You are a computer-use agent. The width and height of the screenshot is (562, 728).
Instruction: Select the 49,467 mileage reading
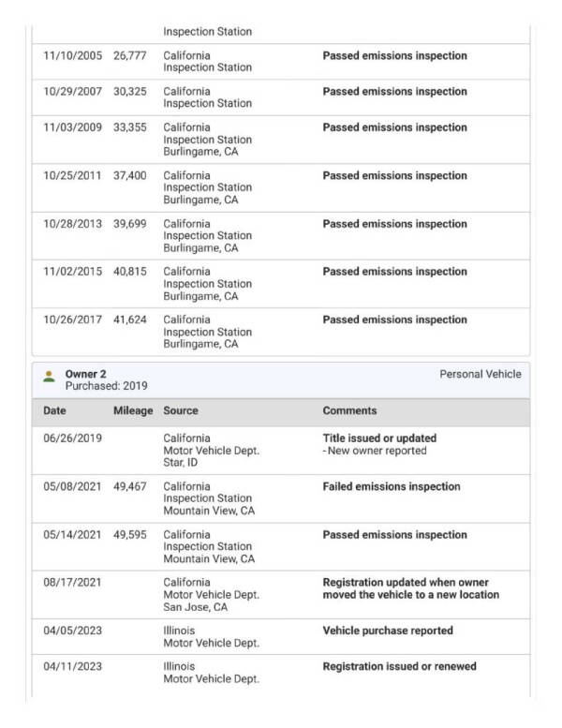[129, 487]
